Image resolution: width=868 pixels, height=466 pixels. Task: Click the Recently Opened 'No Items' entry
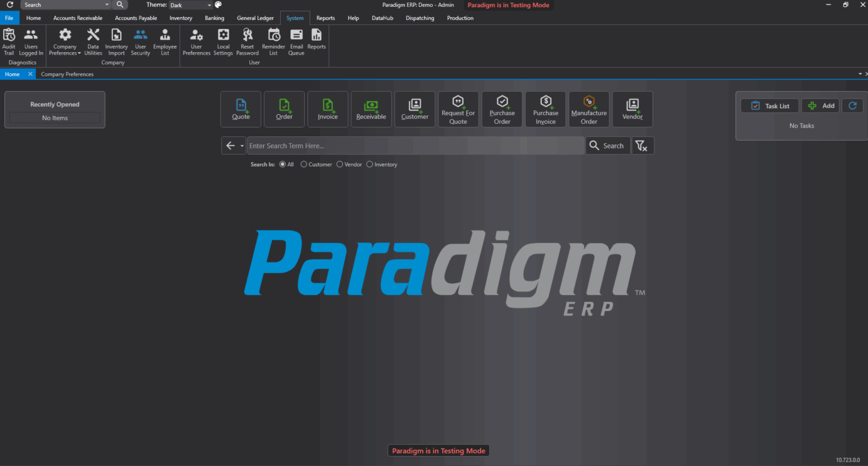55,118
